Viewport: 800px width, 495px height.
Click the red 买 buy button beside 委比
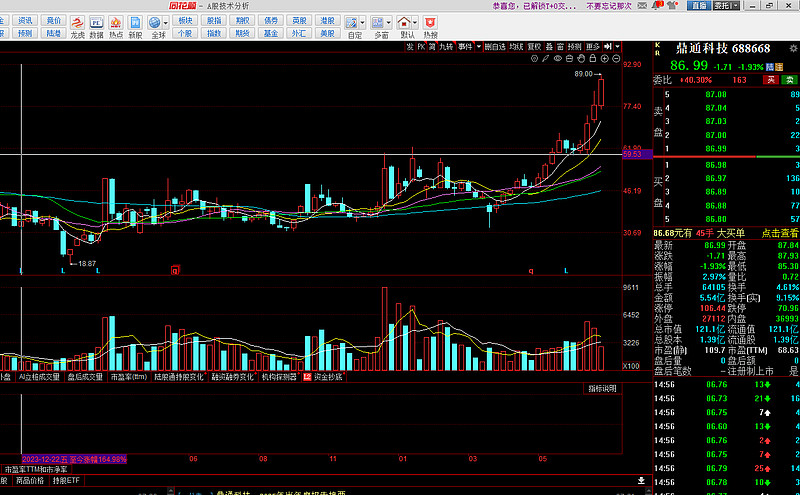771,80
